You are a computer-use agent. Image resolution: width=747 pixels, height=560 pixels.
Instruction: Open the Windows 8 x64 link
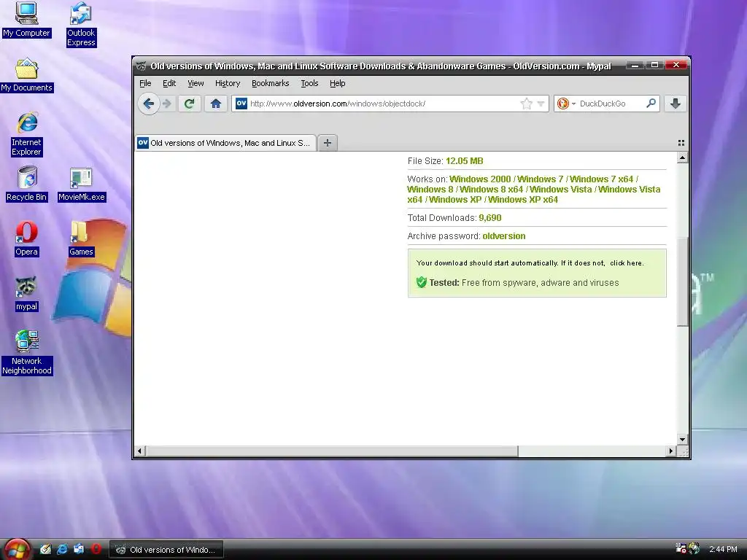pos(491,189)
